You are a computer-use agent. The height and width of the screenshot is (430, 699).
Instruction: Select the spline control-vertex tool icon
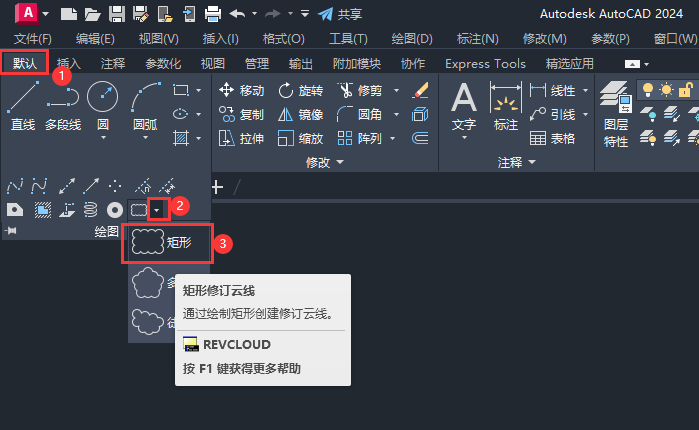click(x=39, y=186)
